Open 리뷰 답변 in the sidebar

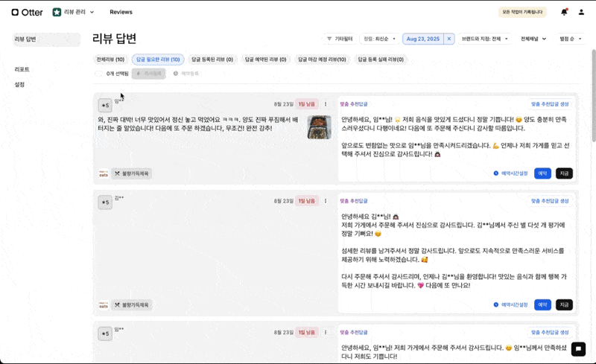coord(46,39)
